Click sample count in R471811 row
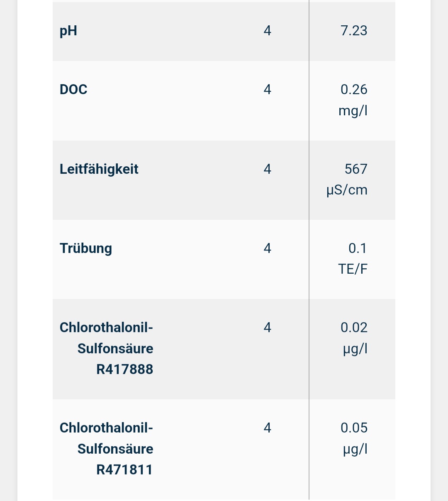Viewport: 448px width, 501px height. (268, 428)
